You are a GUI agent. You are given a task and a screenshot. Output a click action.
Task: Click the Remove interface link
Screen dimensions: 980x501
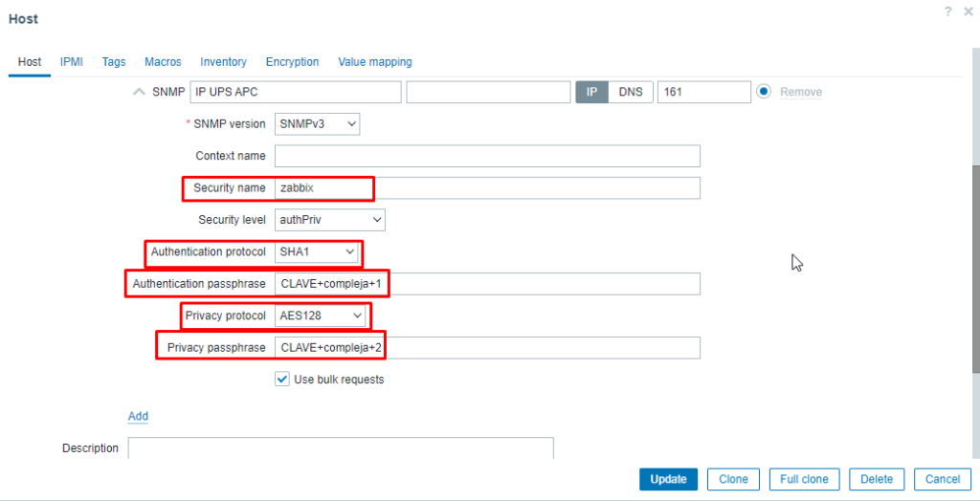click(x=801, y=92)
